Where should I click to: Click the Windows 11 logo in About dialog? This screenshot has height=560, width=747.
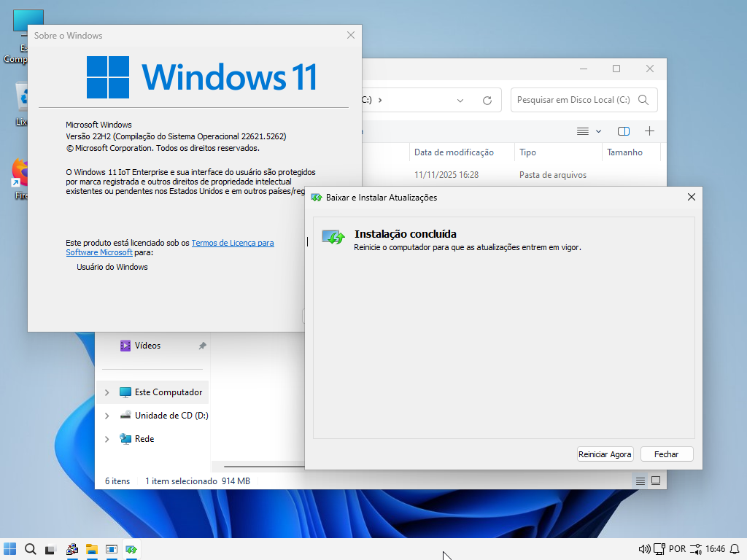point(201,77)
